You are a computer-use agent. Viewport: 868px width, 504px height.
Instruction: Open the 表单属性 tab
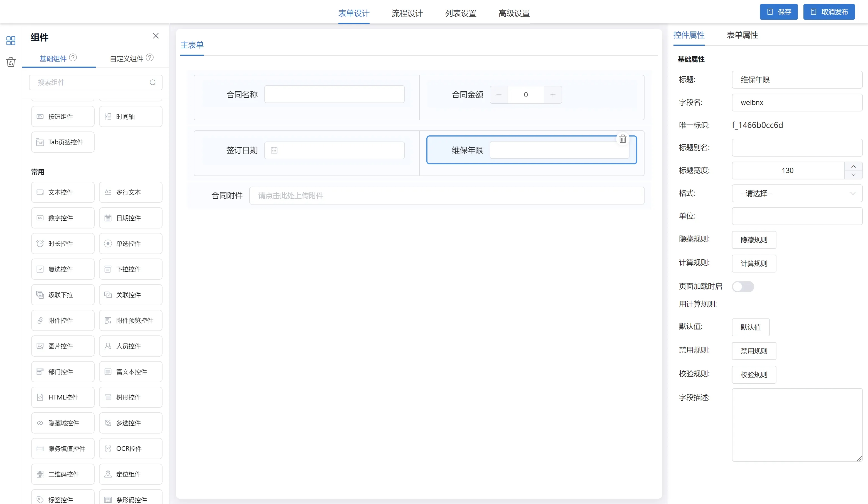point(742,35)
